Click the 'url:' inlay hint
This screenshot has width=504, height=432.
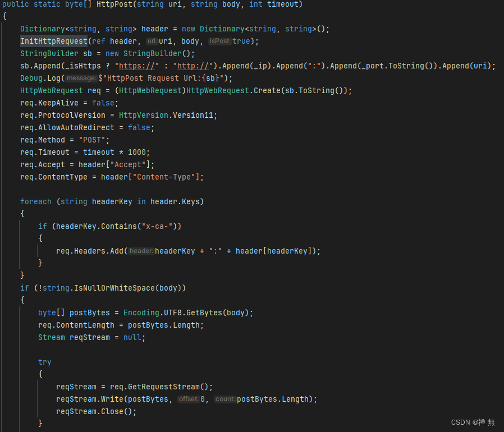(x=152, y=41)
